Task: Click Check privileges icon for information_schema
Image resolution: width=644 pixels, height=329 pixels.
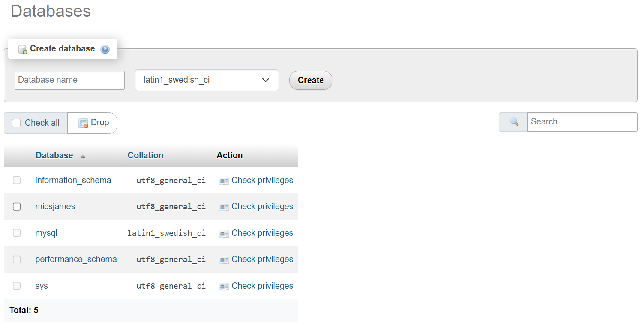Action: coord(224,181)
